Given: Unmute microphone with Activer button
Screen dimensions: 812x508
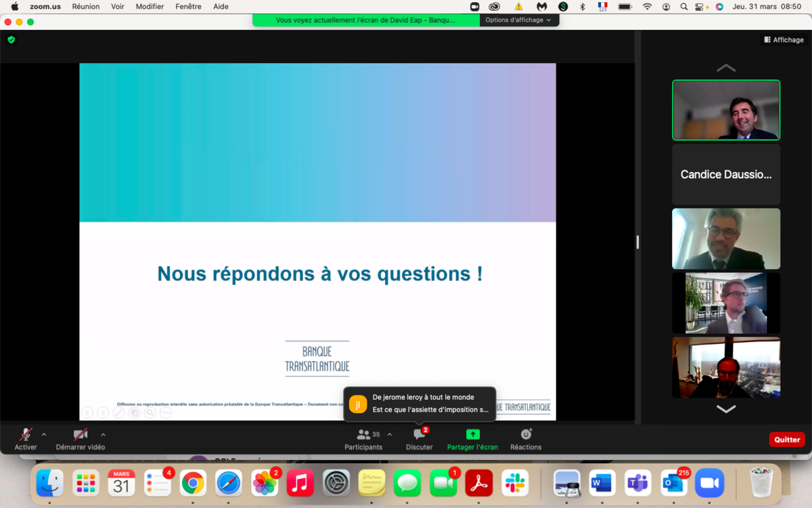Looking at the screenshot, I should 26,438.
